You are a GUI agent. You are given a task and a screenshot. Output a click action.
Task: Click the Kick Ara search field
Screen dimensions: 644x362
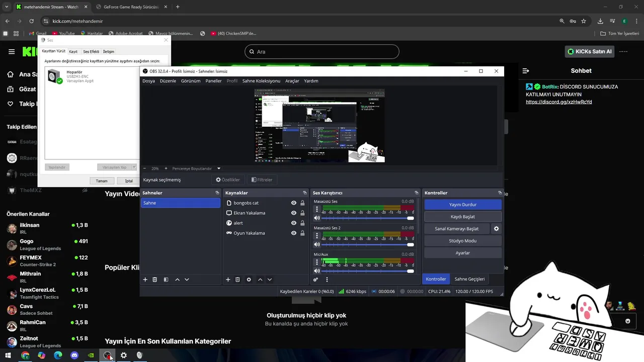(321, 52)
